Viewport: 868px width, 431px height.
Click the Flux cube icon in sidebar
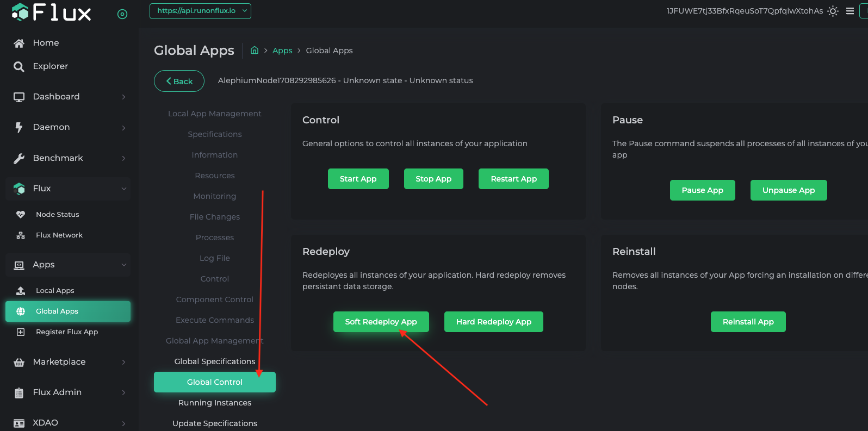[x=19, y=189]
